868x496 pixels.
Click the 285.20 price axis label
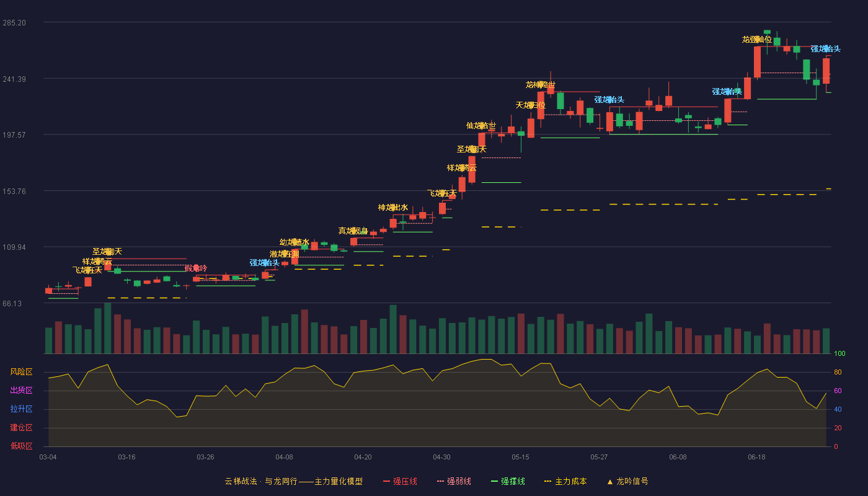coord(14,23)
